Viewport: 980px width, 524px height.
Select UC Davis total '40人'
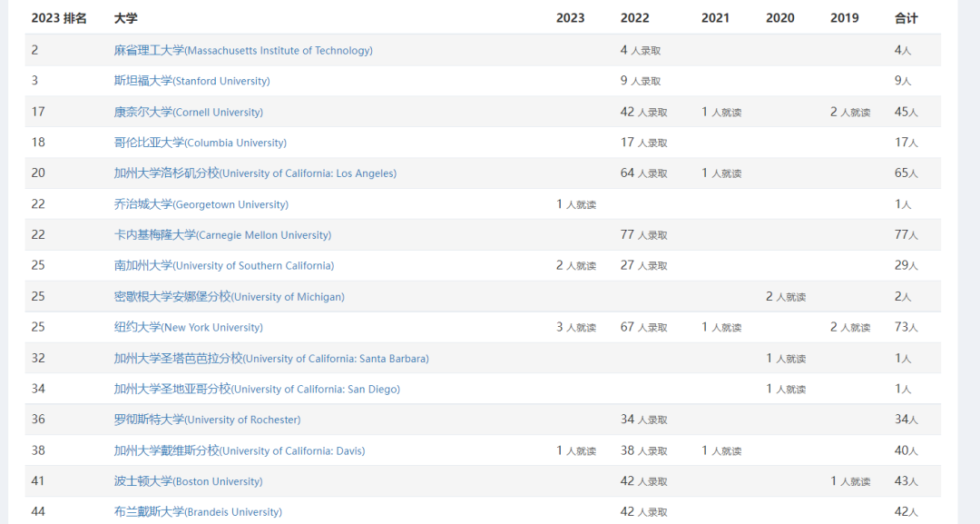point(906,450)
